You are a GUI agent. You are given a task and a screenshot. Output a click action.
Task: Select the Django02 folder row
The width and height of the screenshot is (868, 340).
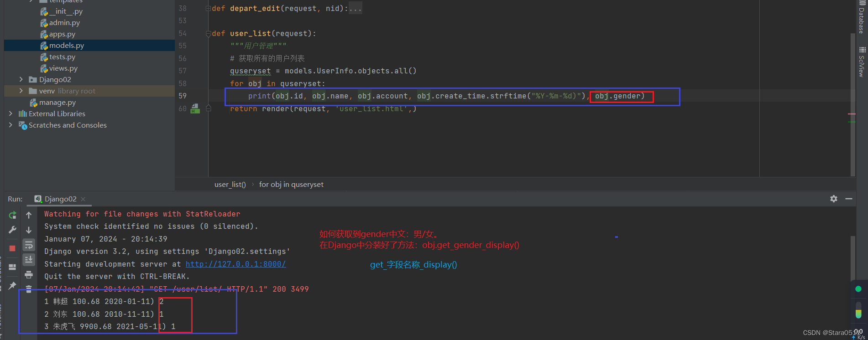(x=89, y=80)
